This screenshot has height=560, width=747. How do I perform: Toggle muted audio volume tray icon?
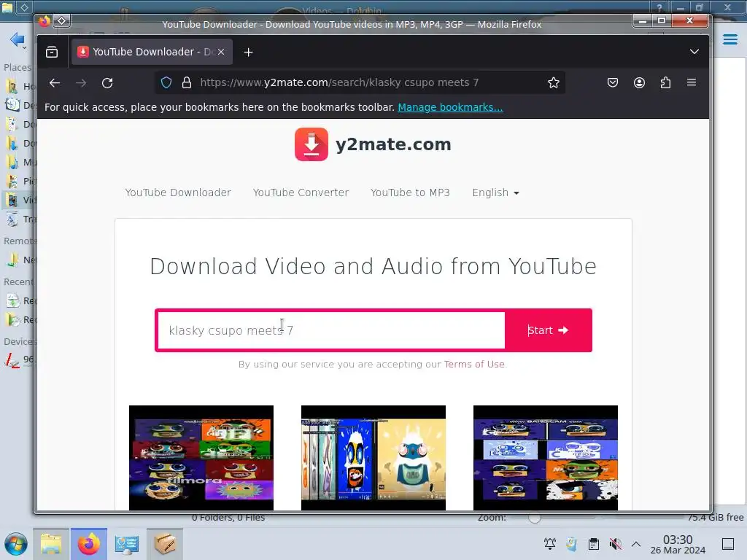(616, 544)
